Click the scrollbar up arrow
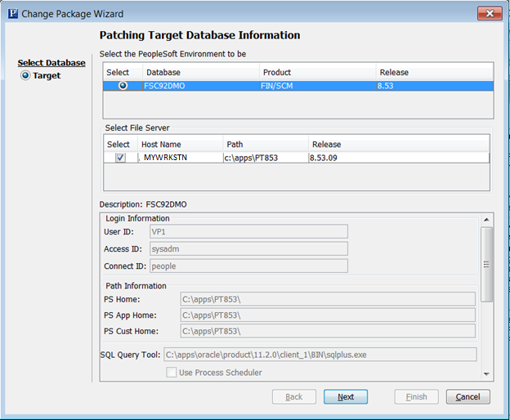 (x=486, y=220)
